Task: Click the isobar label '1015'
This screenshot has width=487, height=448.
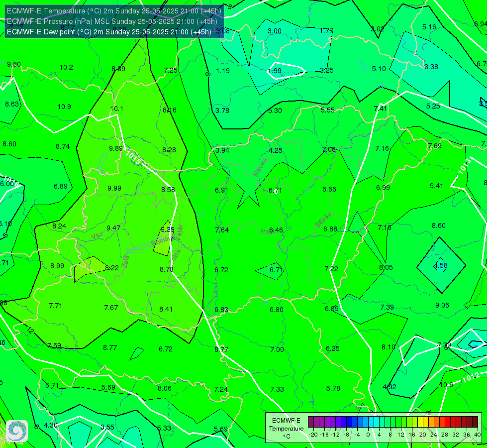Action: [x=133, y=157]
